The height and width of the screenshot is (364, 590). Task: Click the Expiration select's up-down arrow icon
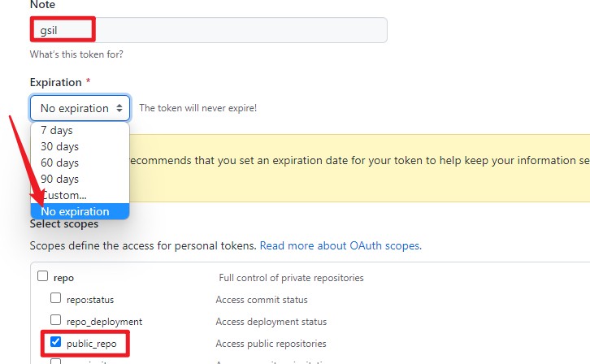click(x=119, y=108)
